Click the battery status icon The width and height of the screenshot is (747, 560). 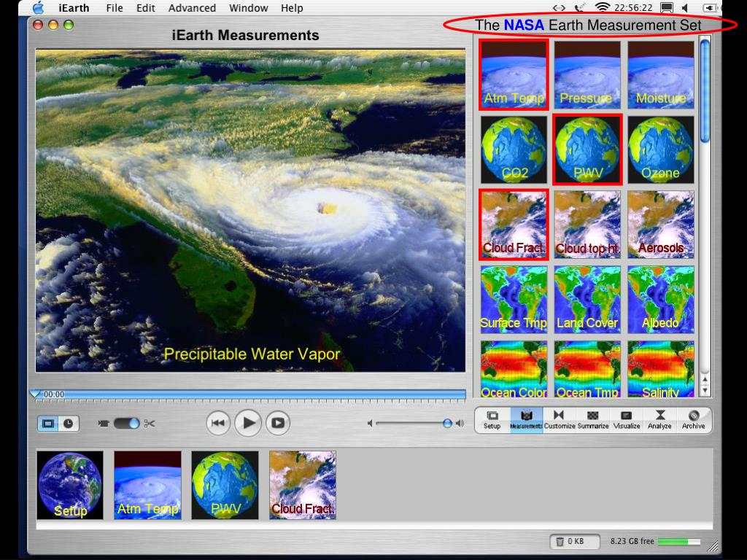(710, 7)
